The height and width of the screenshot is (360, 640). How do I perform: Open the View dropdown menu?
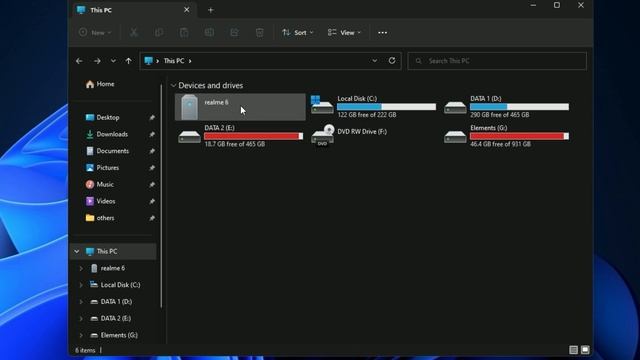click(344, 33)
